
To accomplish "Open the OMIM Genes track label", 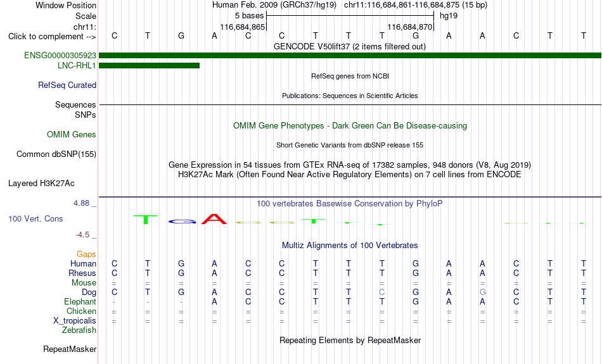I will click(72, 135).
